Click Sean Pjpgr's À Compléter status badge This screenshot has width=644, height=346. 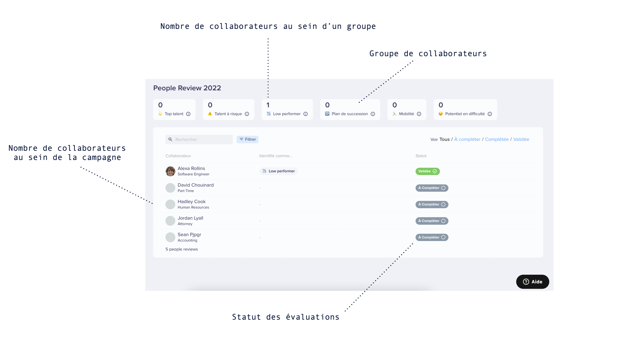pyautogui.click(x=432, y=237)
